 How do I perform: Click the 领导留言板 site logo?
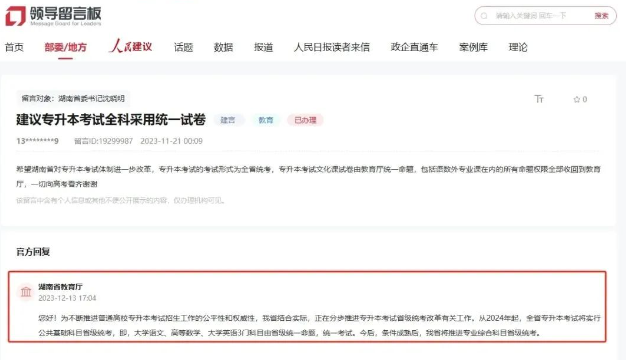(53, 16)
